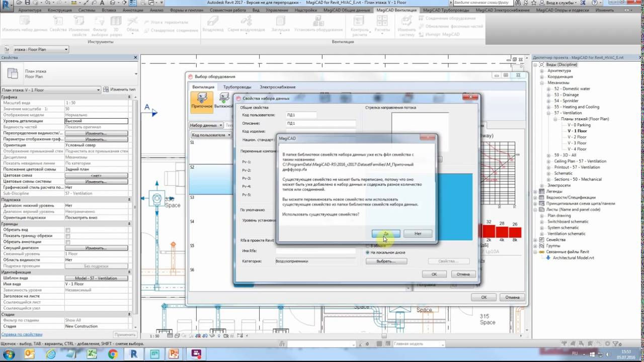
Task: Click the 3D разрез ribbon icon
Action: (x=116, y=26)
